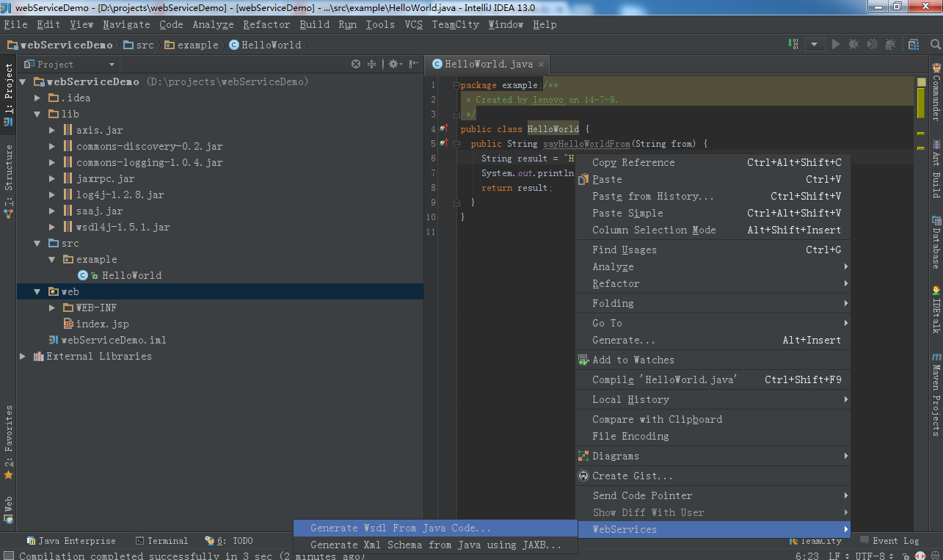This screenshot has width=943, height=560.
Task: Fold the class comment at line 1
Action: point(456,85)
